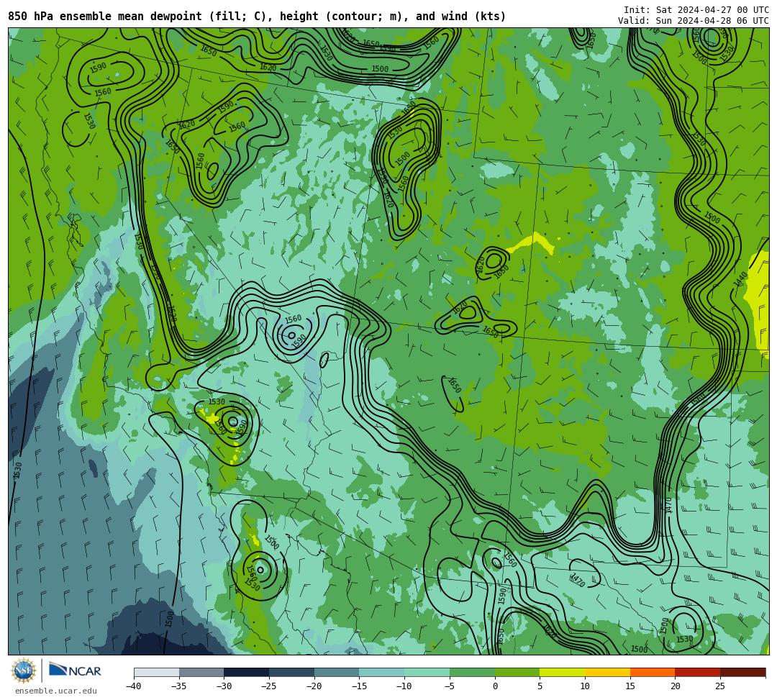Click the 1440 contour label at east edge
The width and height of the screenshot is (777, 700).
click(740, 279)
